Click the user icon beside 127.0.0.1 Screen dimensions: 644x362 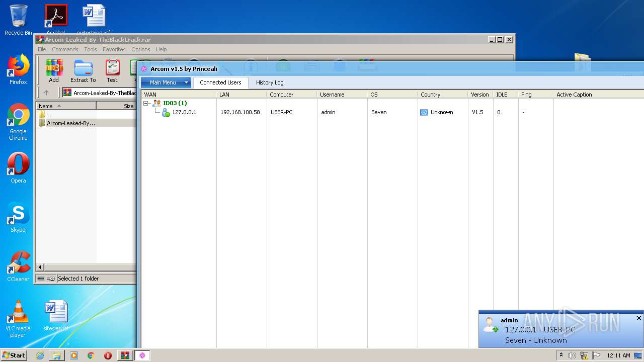click(166, 112)
